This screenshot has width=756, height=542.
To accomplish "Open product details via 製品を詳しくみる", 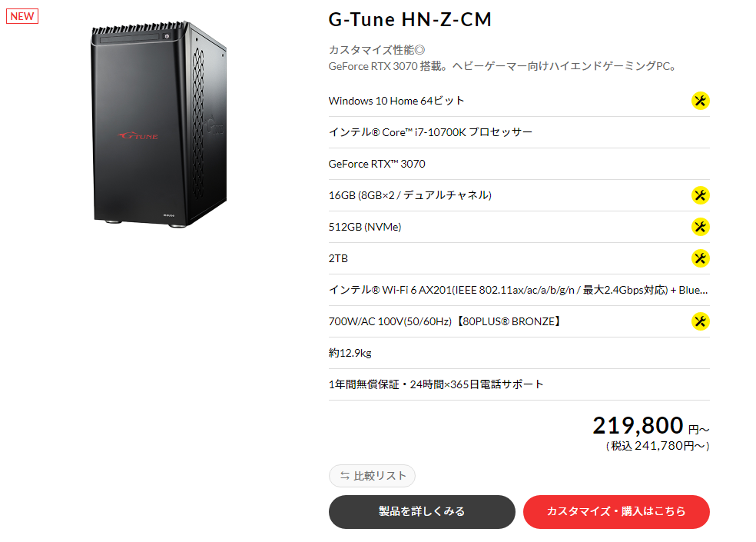I will tap(422, 511).
